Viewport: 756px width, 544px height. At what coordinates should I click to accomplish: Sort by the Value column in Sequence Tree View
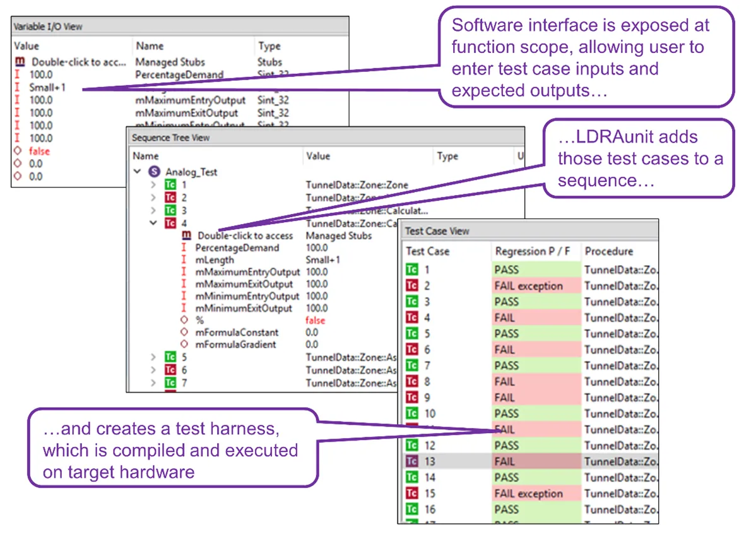368,156
